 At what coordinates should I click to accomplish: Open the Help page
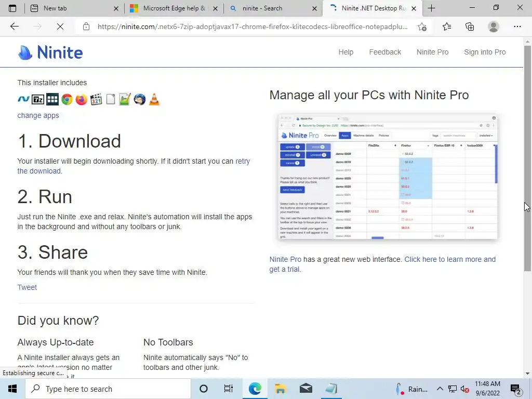pos(345,52)
